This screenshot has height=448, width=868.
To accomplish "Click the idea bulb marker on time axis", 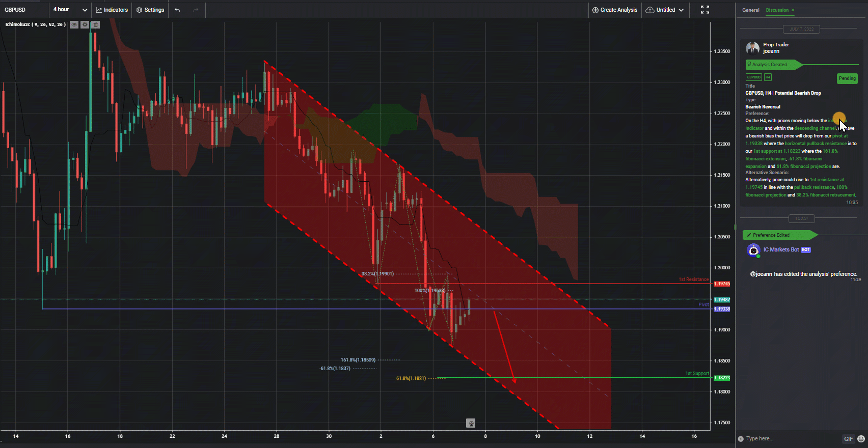I will [471, 424].
